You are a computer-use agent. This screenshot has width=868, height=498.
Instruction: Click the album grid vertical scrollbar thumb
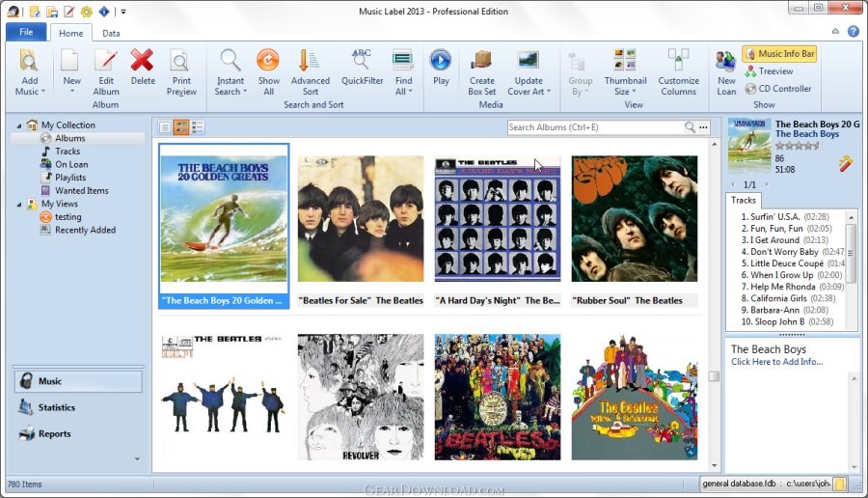[714, 376]
